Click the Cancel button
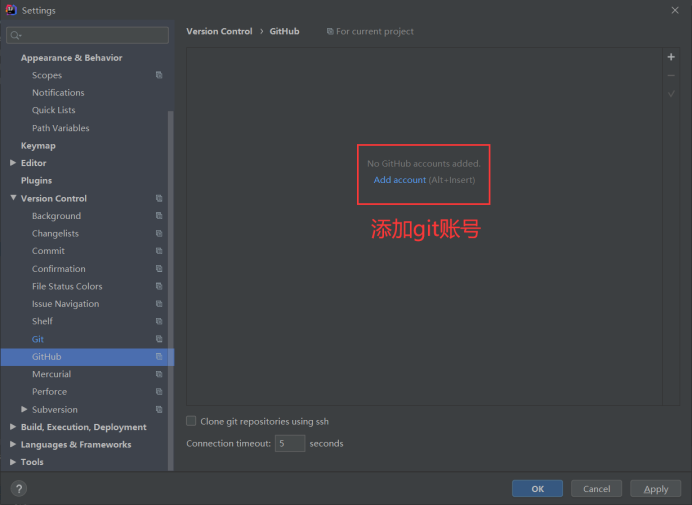This screenshot has height=505, width=692. [x=596, y=489]
